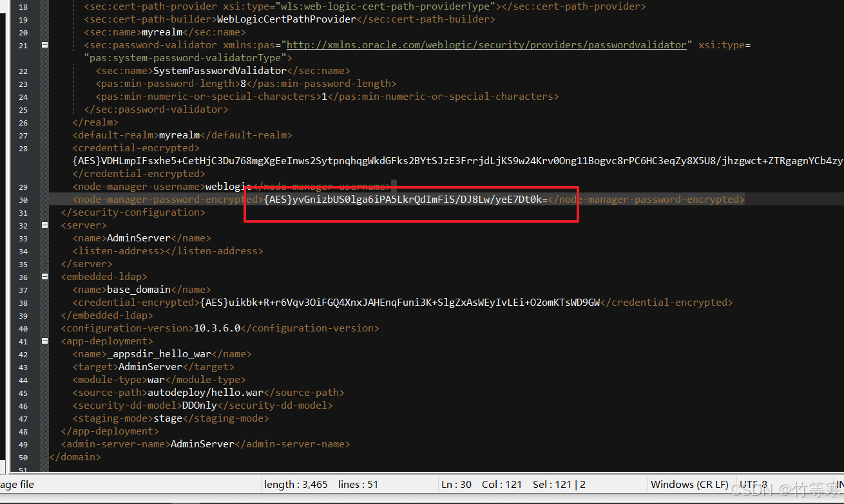
Task: Click the closing security-configuration tag
Action: pyautogui.click(x=133, y=212)
